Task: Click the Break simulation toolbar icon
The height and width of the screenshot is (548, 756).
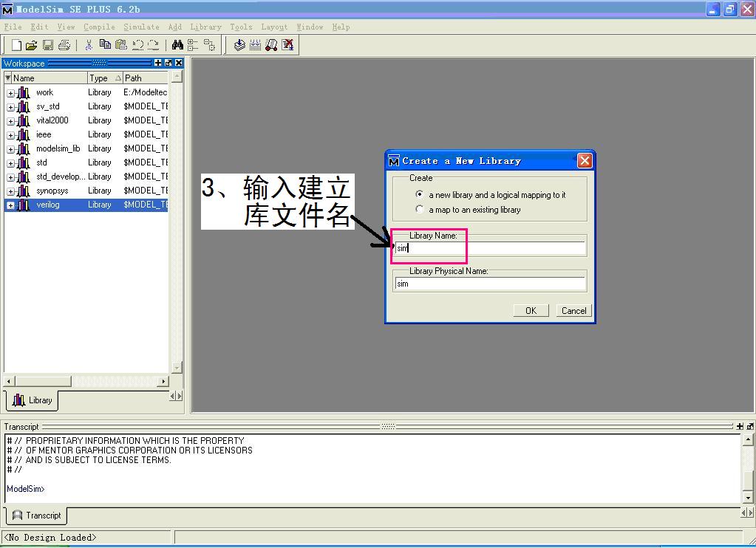Action: pyautogui.click(x=287, y=45)
